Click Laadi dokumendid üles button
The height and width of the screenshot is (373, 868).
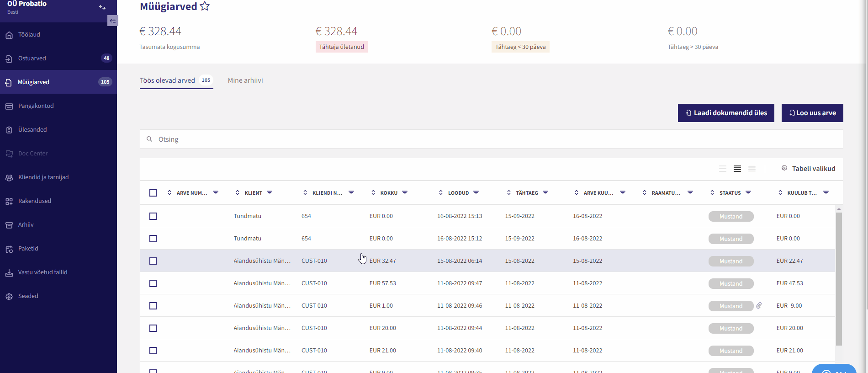click(726, 113)
